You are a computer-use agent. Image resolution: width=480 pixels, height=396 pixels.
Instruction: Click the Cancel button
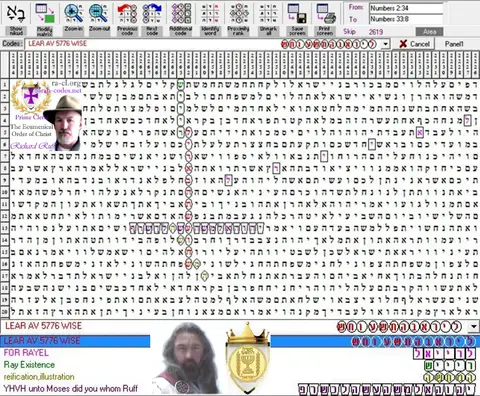click(x=415, y=44)
